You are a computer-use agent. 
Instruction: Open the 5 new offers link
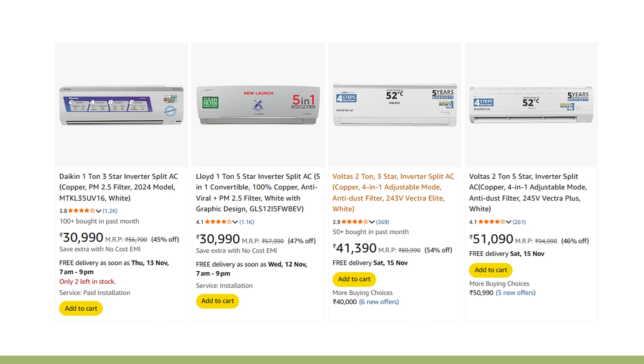click(516, 292)
